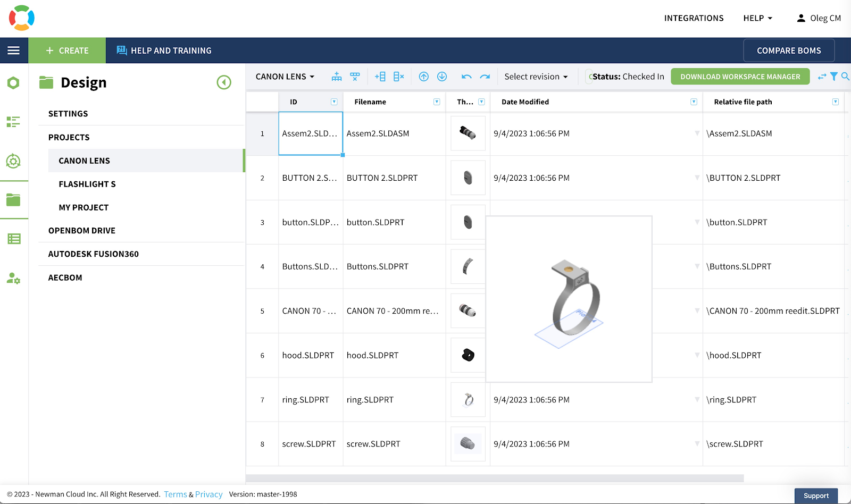The image size is (851, 504).
Task: Click the BUTTON 2.SLDPRT thumbnail
Action: (468, 178)
